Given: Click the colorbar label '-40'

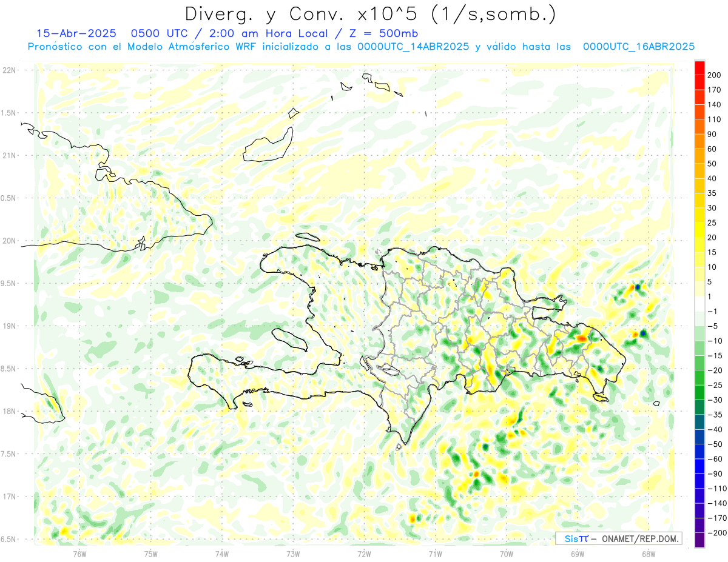Looking at the screenshot, I should click(x=716, y=430).
